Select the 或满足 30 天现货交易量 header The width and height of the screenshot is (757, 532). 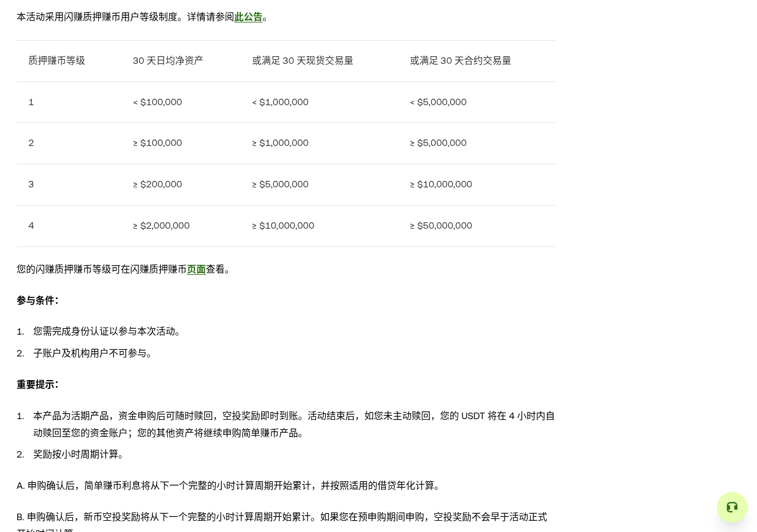click(x=303, y=61)
